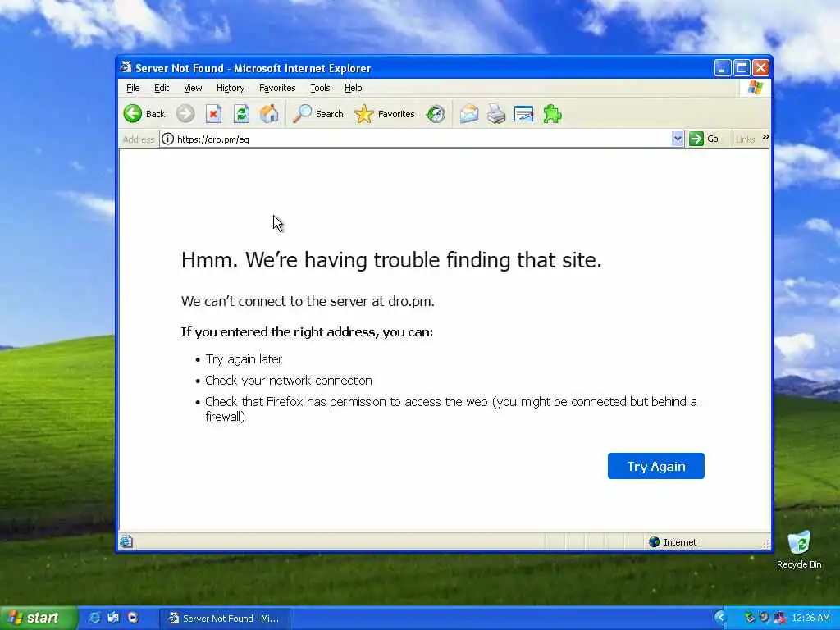Click the heading "Hmm. We're having trouble finding that site."
The image size is (840, 630).
pyautogui.click(x=391, y=260)
